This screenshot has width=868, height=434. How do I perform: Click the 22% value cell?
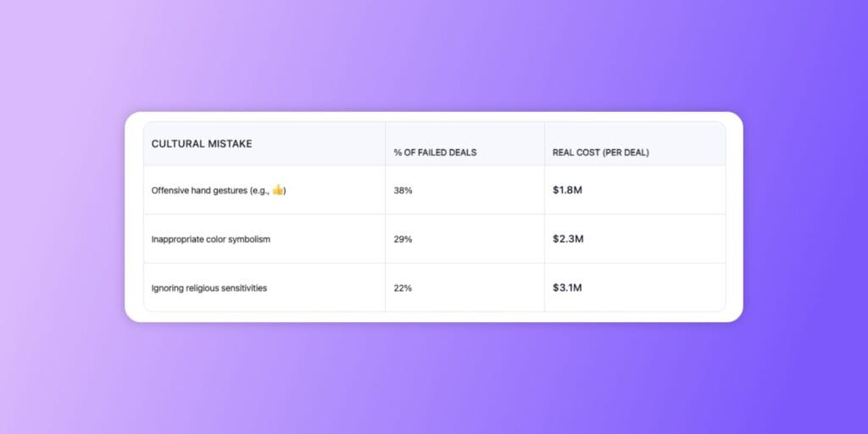pyautogui.click(x=403, y=288)
